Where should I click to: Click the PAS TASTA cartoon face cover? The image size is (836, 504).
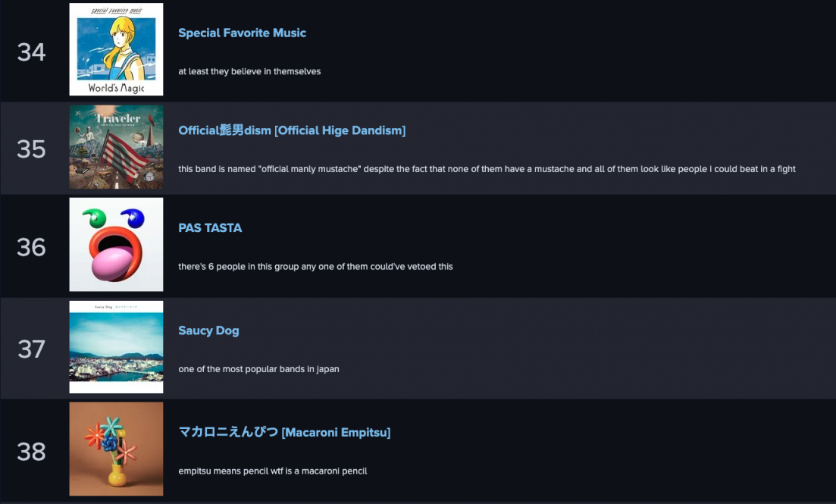pos(116,245)
